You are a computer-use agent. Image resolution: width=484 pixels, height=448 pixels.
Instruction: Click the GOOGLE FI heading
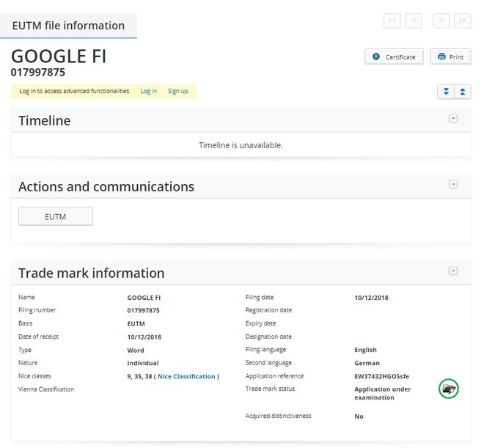point(59,56)
